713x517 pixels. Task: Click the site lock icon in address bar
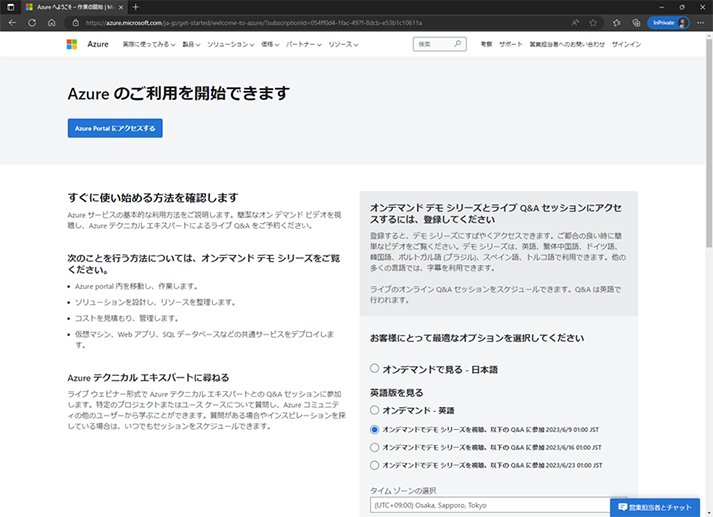(76, 23)
